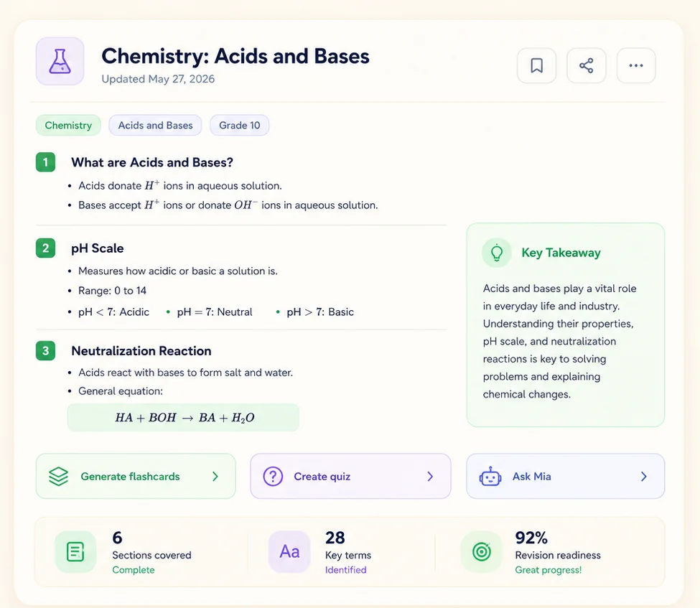The height and width of the screenshot is (608, 700).
Task: Select the Grade 10 tag
Action: click(x=239, y=126)
